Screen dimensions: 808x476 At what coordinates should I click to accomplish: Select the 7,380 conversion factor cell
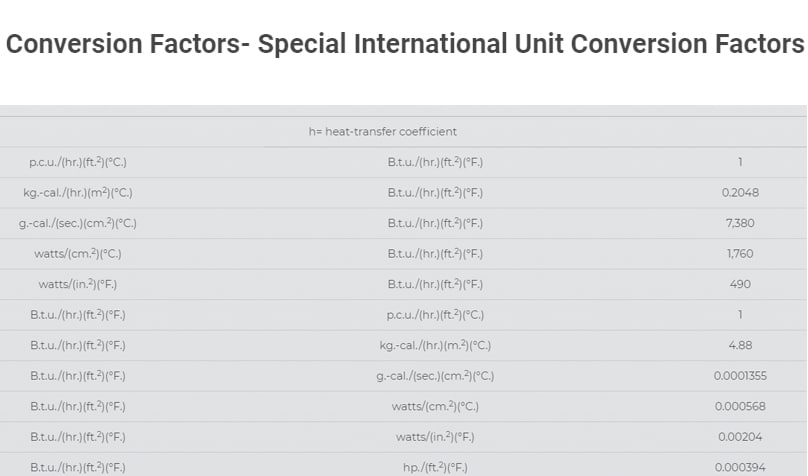click(740, 223)
